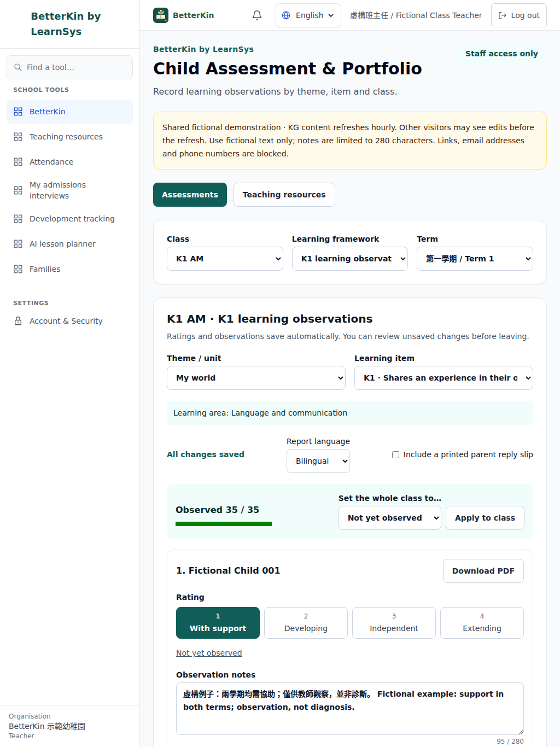This screenshot has height=747, width=560.
Task: Click the log out arrow icon
Action: 503,15
